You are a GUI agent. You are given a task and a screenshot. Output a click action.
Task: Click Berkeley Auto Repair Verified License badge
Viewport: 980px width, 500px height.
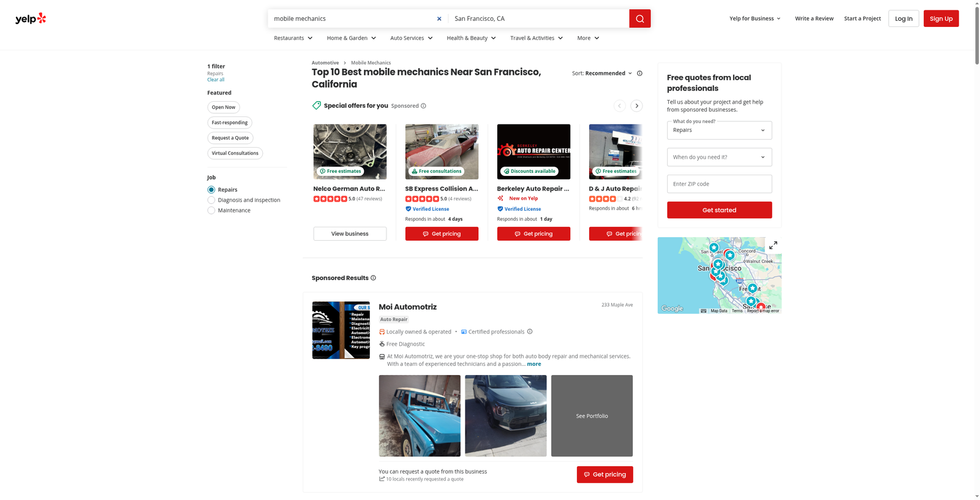[x=519, y=209]
